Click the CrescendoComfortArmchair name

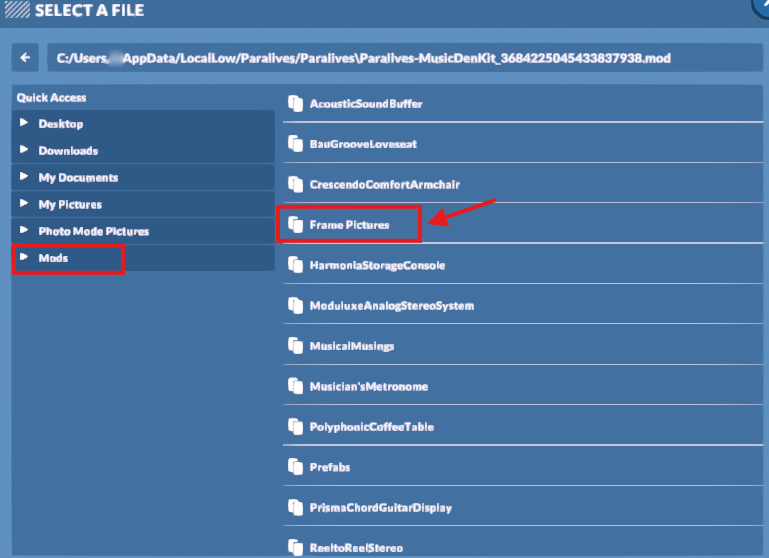click(384, 185)
